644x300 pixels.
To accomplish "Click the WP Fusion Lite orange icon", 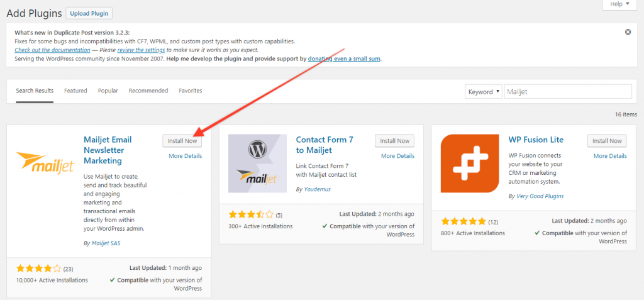I will click(470, 163).
